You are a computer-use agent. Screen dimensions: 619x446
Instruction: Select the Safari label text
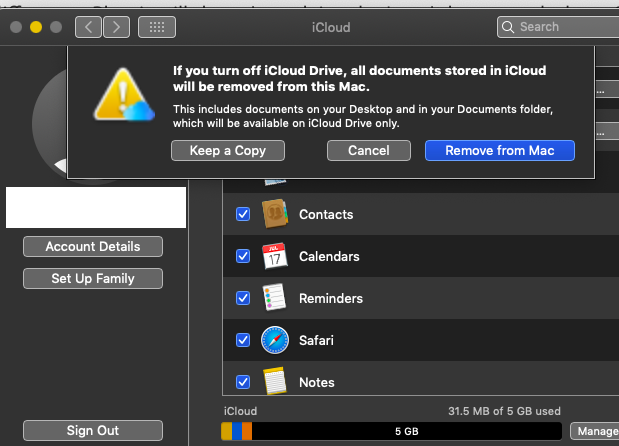[316, 340]
